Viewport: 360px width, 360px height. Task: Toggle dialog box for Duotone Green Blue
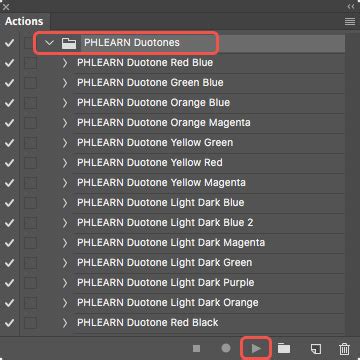pyautogui.click(x=30, y=83)
